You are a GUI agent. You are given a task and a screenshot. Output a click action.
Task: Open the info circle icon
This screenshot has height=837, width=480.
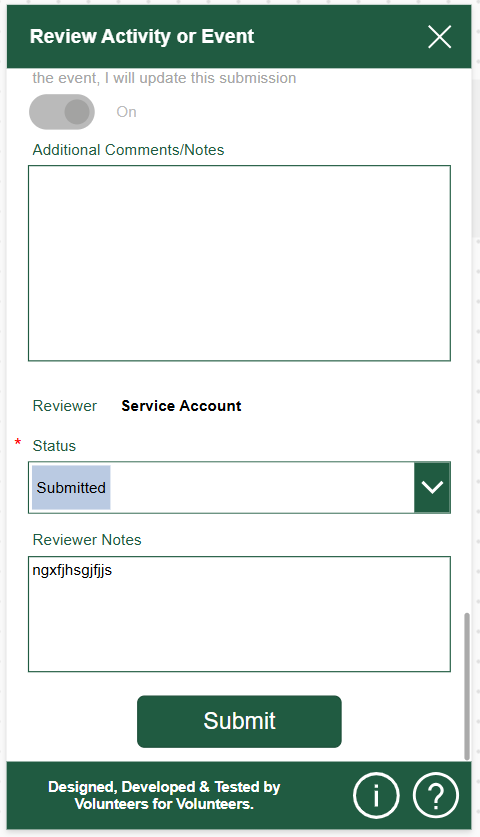tap(376, 795)
